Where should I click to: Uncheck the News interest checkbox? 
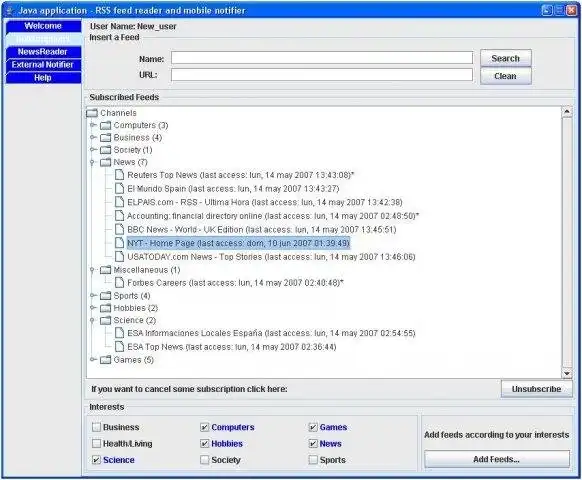313,443
